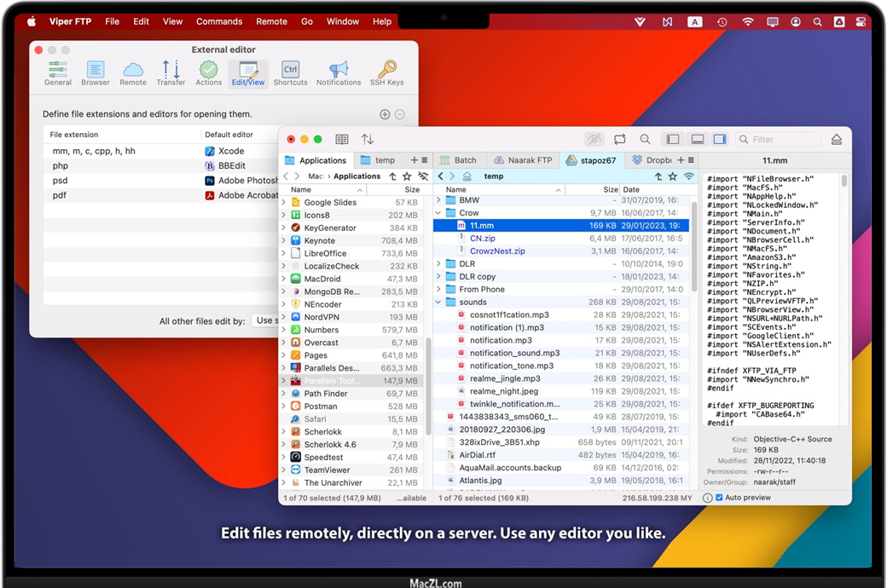887x588 pixels.
Task: Bookmark the temp folder with star icon
Action: click(673, 176)
